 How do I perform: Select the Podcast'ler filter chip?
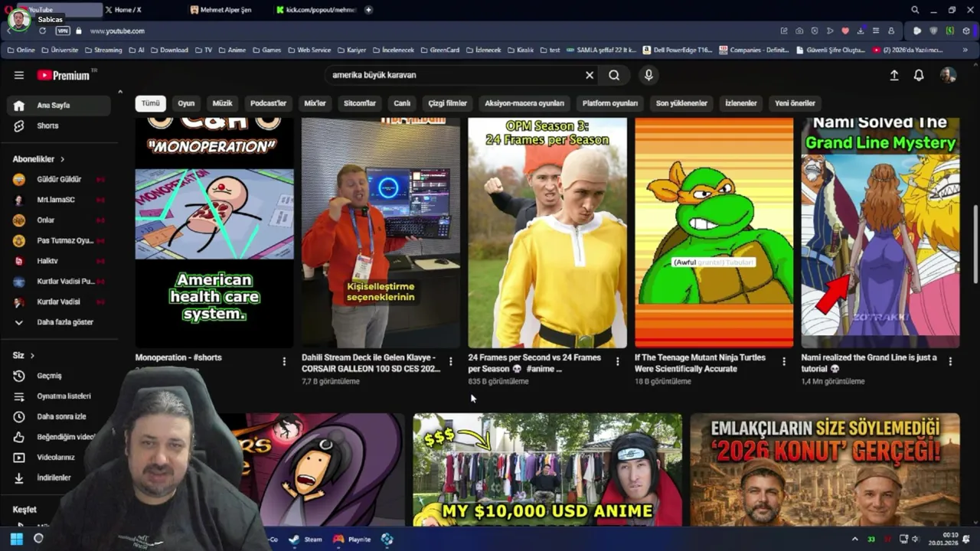tap(268, 103)
